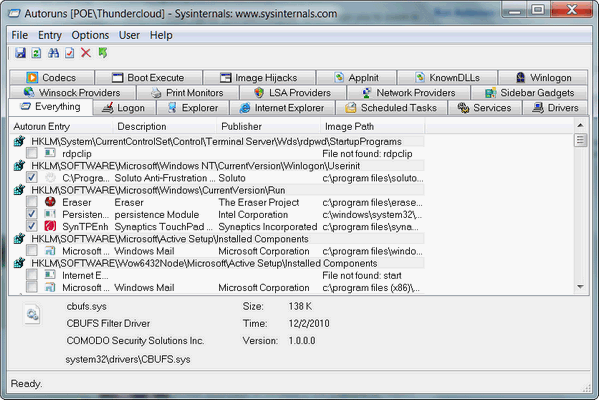
Task: Switch to the AppInit tab
Action: pos(356,78)
